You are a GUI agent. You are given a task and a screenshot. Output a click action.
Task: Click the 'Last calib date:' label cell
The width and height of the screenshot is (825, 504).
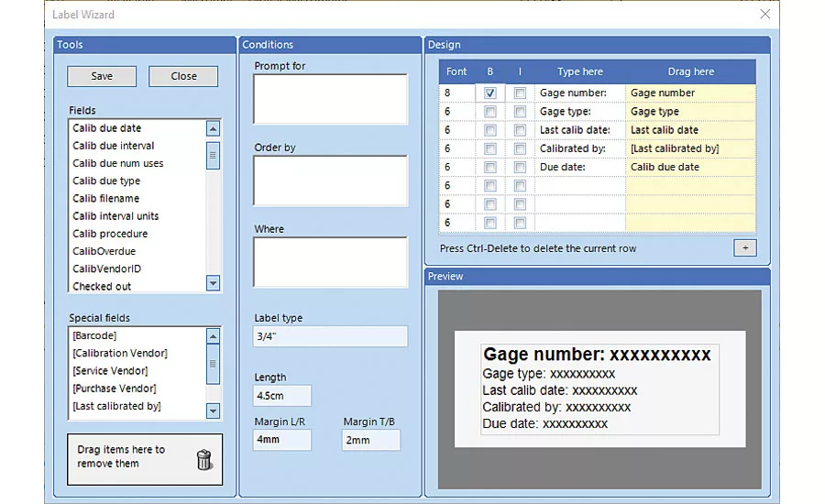(x=580, y=130)
